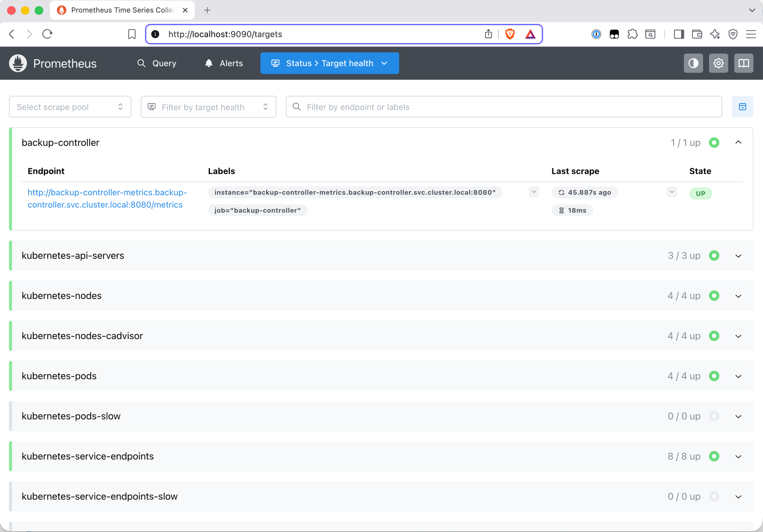Open the browser hamburger menu

click(x=751, y=34)
